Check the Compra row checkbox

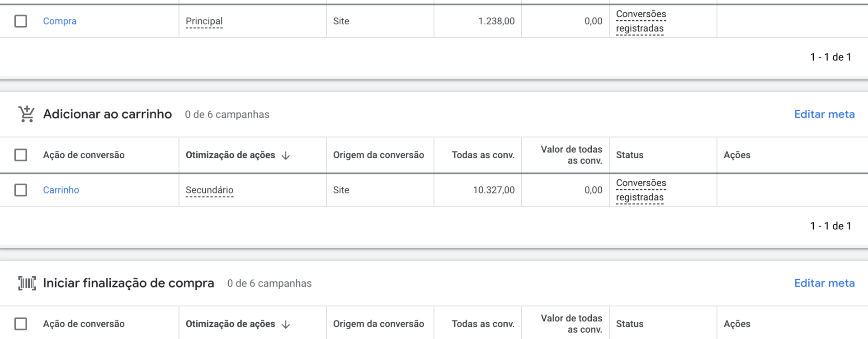[21, 21]
